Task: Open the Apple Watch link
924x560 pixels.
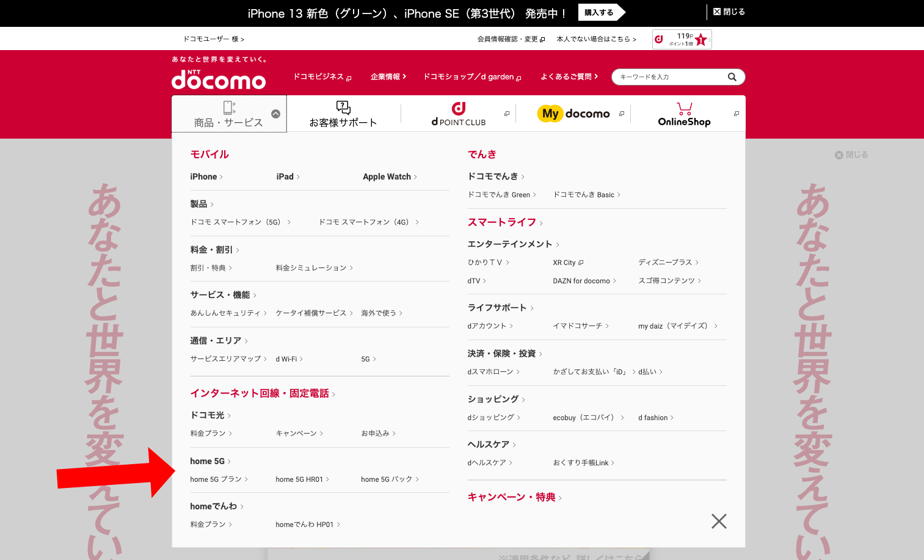Action: pyautogui.click(x=387, y=176)
